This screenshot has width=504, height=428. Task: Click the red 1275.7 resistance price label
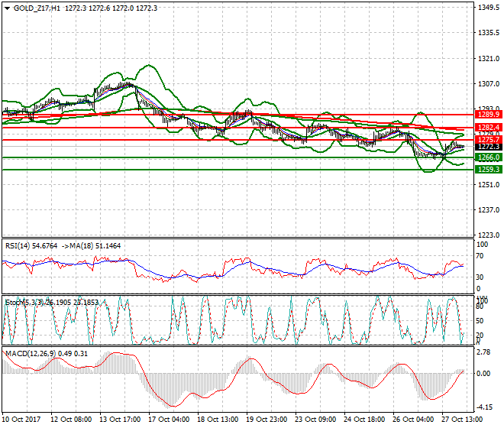coord(488,140)
